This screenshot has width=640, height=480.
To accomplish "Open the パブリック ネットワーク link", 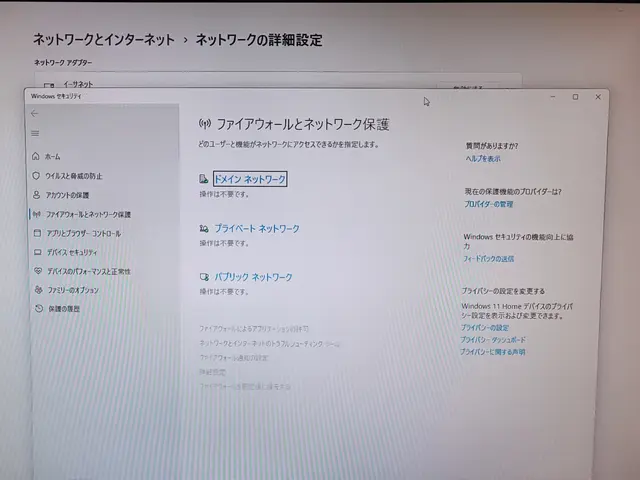I will [253, 277].
